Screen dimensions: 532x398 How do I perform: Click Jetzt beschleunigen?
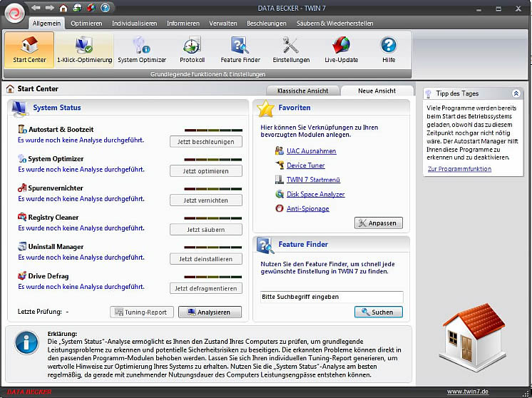(206, 142)
